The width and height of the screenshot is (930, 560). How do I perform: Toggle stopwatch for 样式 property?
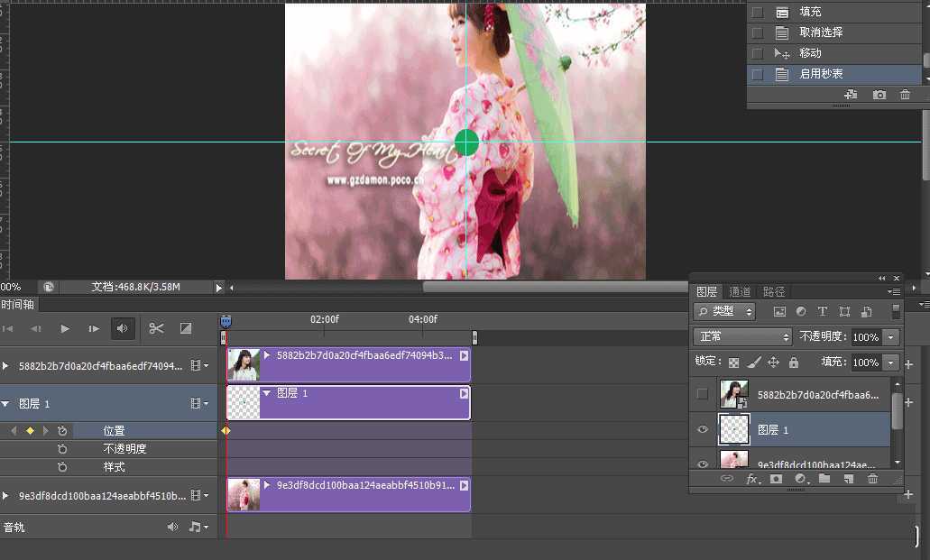(x=62, y=467)
